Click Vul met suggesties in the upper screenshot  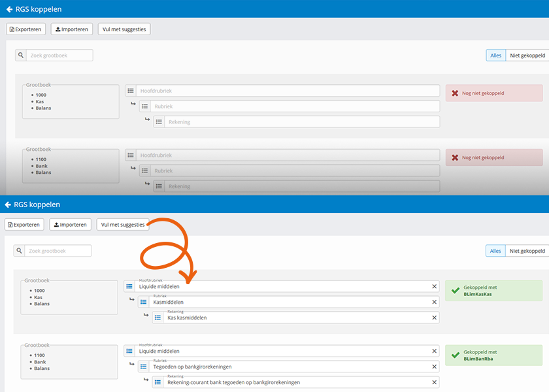click(x=124, y=29)
